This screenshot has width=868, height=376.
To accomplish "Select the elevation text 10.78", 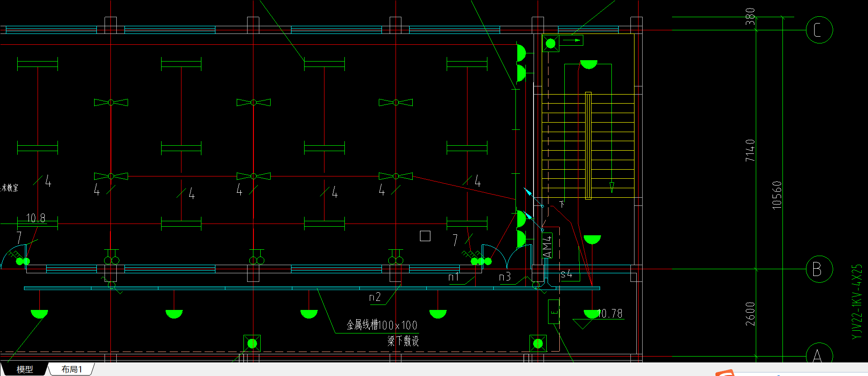I will tap(610, 314).
